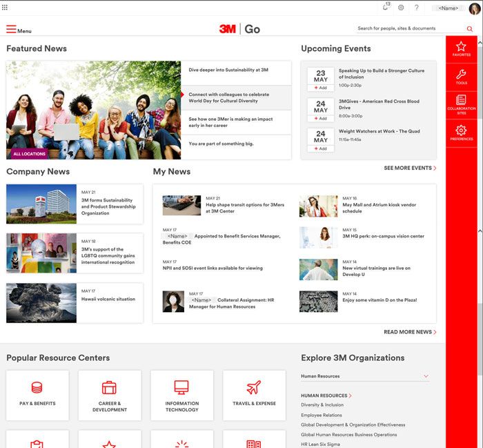Open the 3M building news thumbnail
Viewport: 483px width, 448px height.
(41, 204)
